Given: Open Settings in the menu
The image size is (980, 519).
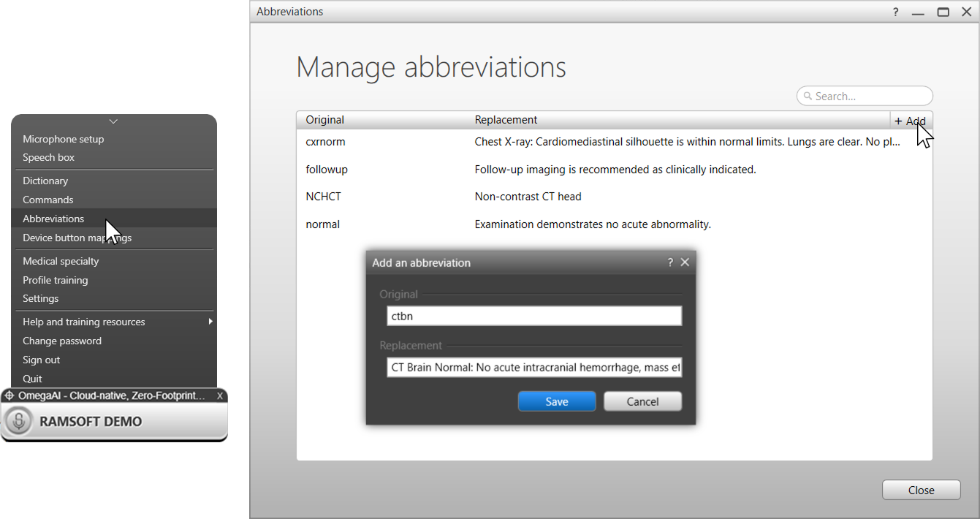Looking at the screenshot, I should [41, 298].
